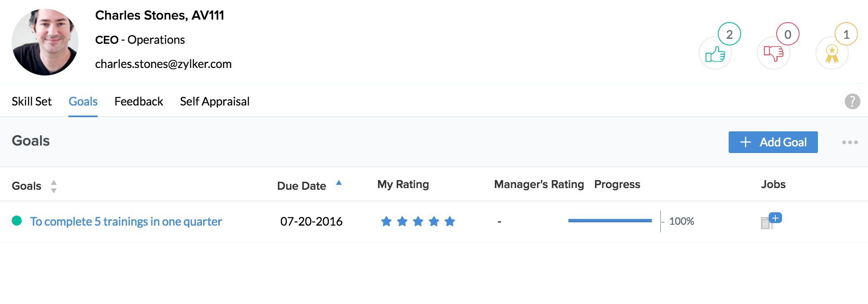Click the thumbs-up count badge showing 2
This screenshot has width=868, height=304.
(729, 34)
